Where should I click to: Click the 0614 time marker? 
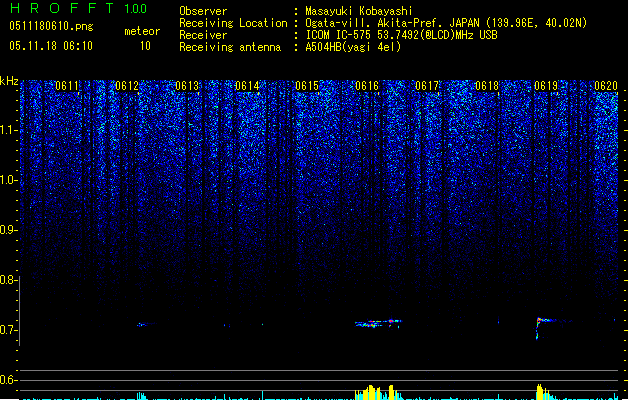[247, 86]
